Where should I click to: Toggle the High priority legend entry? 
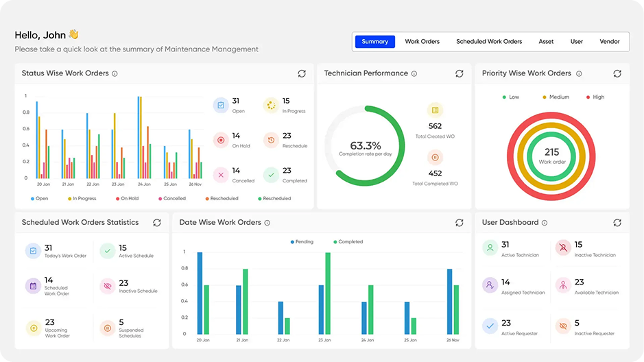tap(595, 97)
